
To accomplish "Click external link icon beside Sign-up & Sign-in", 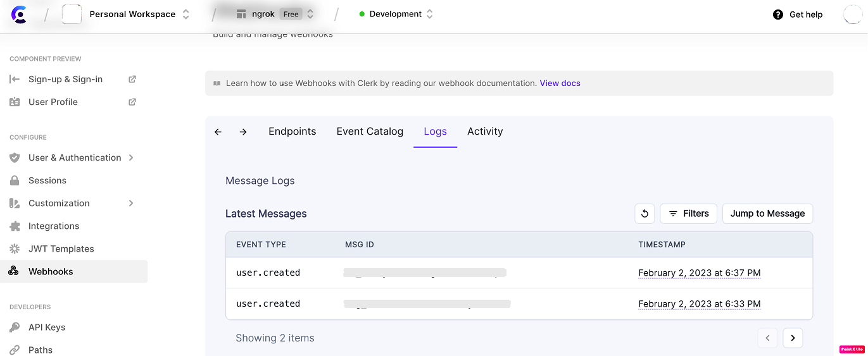I will (x=132, y=79).
